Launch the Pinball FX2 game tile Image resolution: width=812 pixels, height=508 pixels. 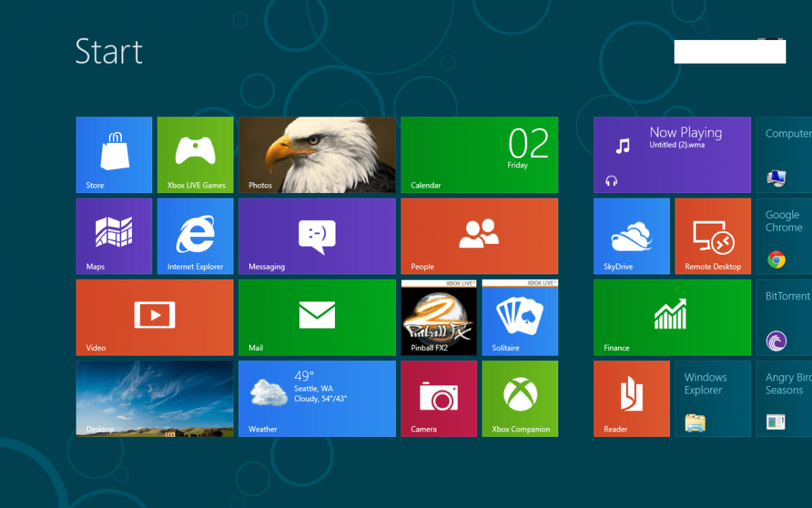tap(438, 317)
